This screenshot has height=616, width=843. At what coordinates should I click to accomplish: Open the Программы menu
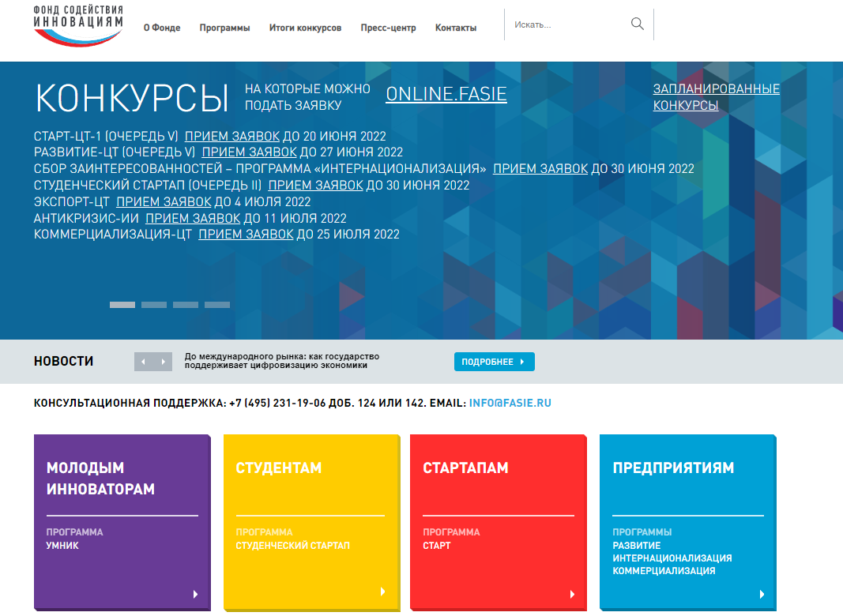[x=224, y=28]
